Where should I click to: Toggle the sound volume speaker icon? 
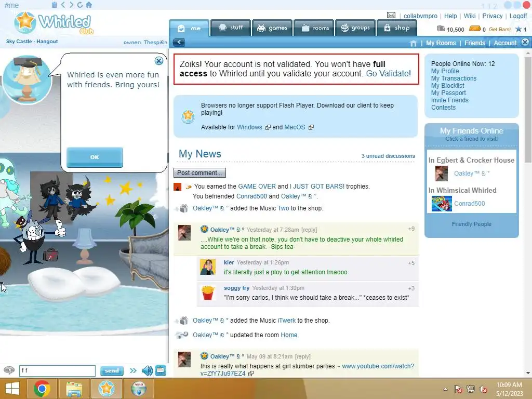pyautogui.click(x=147, y=370)
